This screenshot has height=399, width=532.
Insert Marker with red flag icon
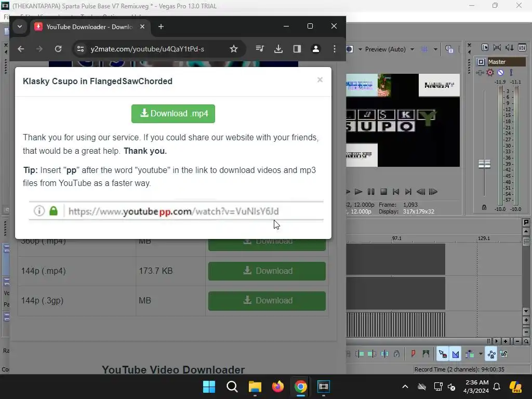[x=413, y=354]
